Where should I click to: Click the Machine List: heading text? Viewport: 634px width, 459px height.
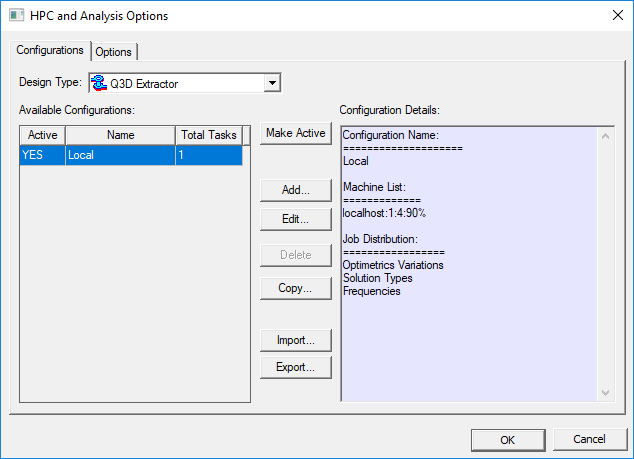(x=374, y=187)
